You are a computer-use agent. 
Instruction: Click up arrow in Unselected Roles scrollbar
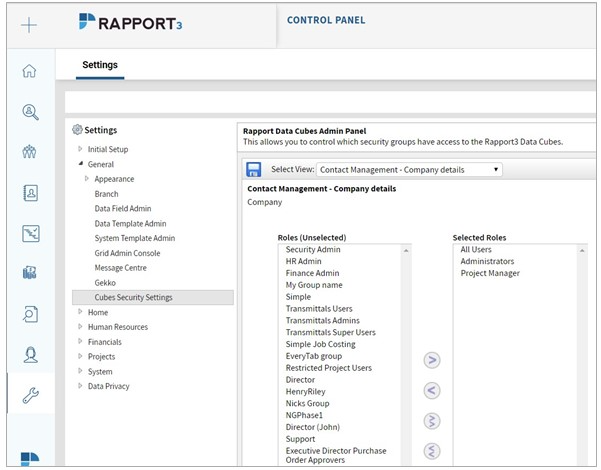pos(406,251)
